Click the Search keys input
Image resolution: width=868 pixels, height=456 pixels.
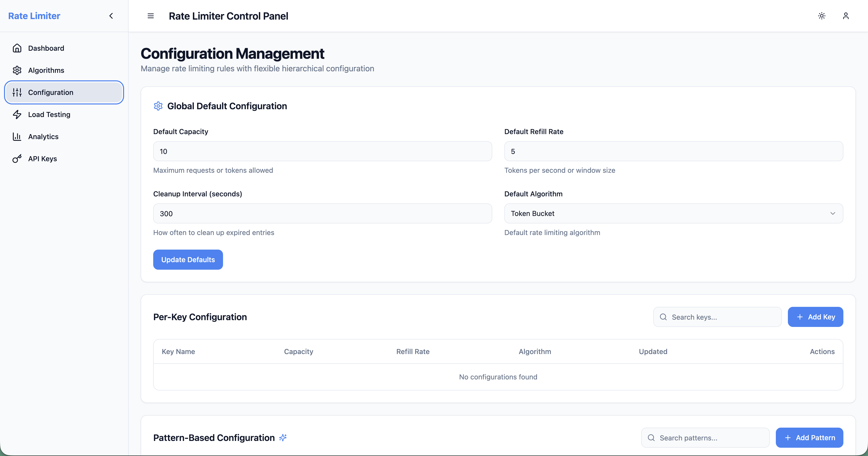717,317
